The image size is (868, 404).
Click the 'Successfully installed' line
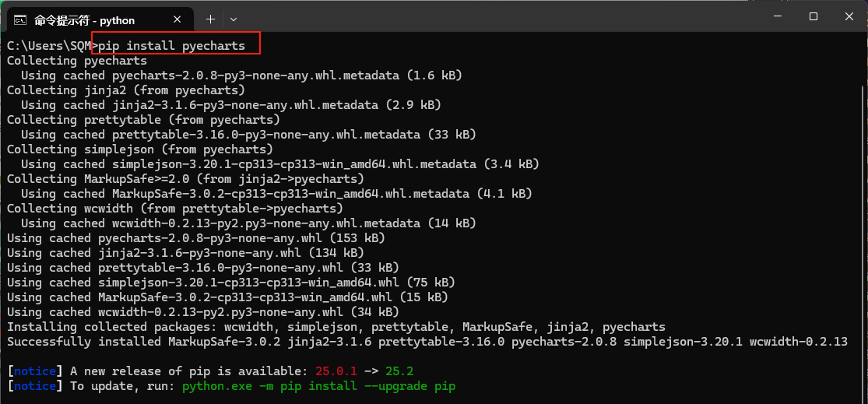point(427,342)
